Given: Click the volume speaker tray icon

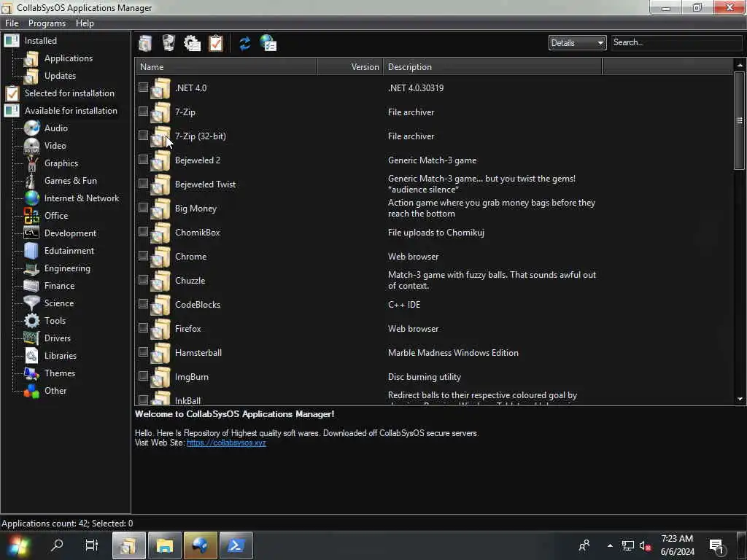Looking at the screenshot, I should tap(645, 546).
